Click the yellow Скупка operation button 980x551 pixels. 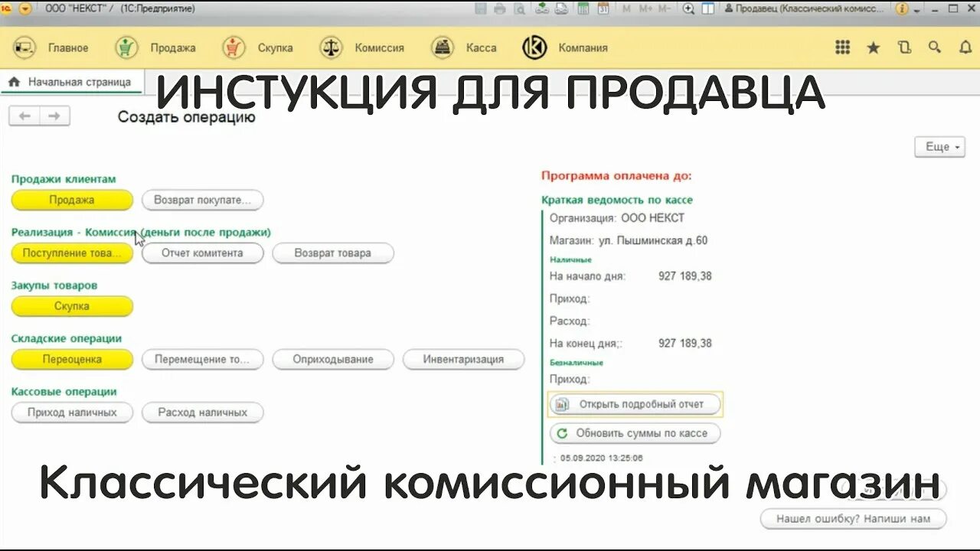[72, 306]
